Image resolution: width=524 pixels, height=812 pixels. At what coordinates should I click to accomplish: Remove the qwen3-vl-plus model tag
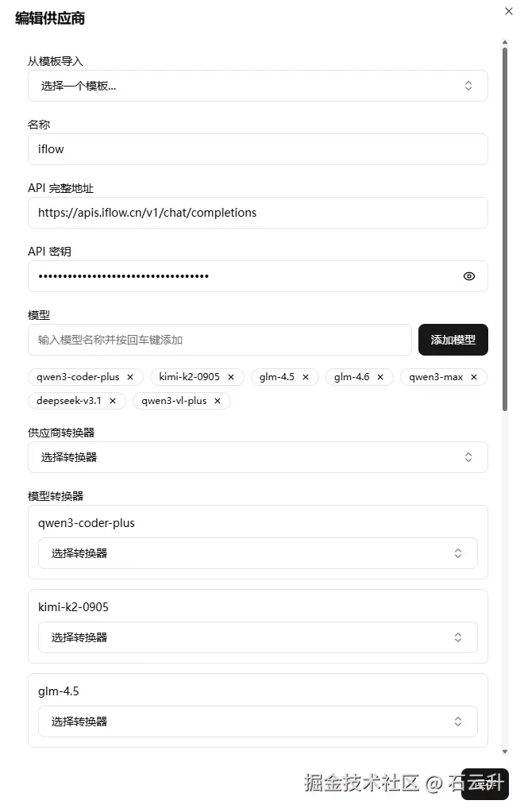coord(218,401)
